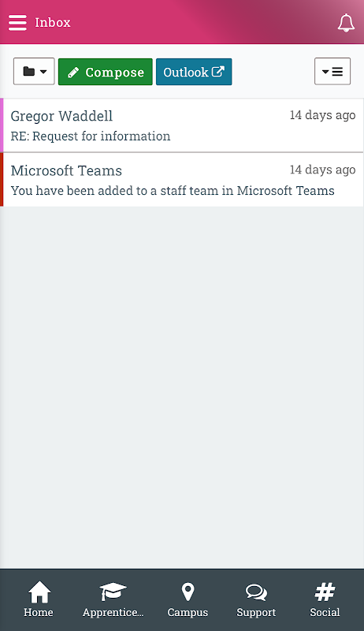
Task: Open notifications via the bell icon
Action: tap(346, 23)
